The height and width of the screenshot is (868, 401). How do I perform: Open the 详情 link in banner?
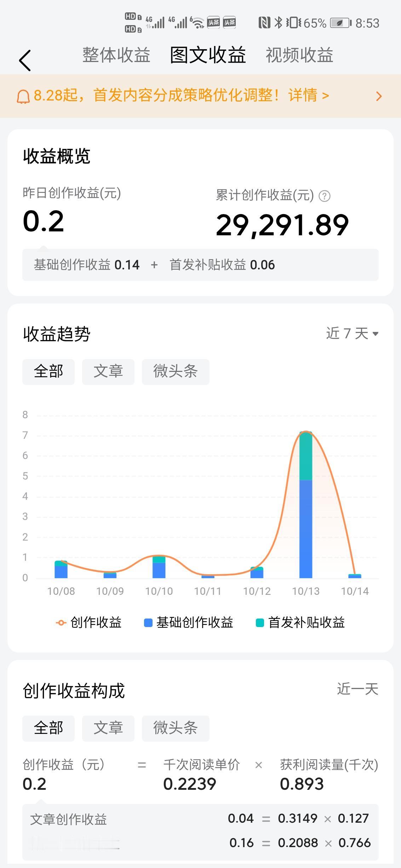pyautogui.click(x=309, y=95)
